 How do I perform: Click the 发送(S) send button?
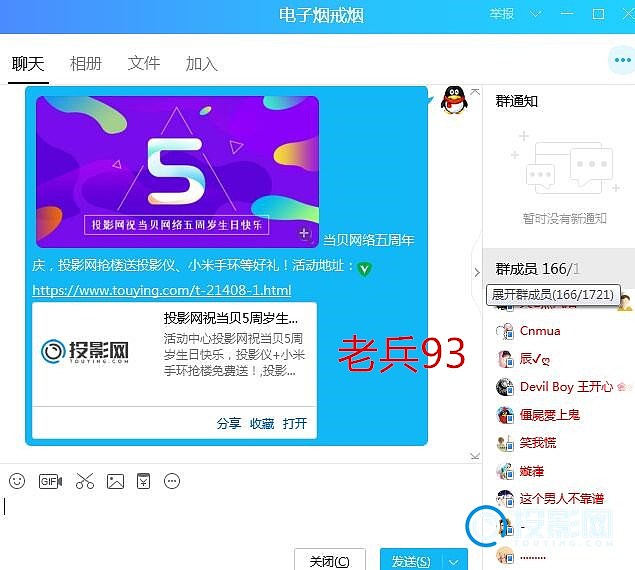coord(411,561)
